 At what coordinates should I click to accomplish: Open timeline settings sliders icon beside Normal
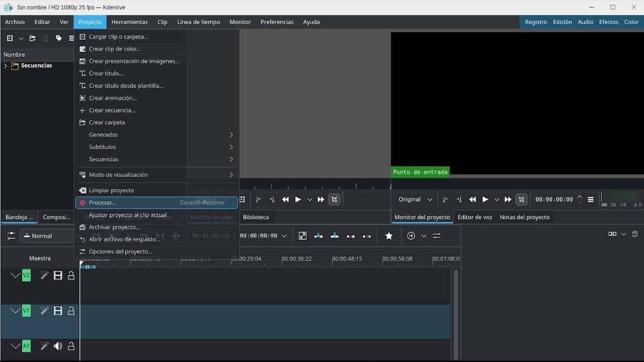(11, 236)
